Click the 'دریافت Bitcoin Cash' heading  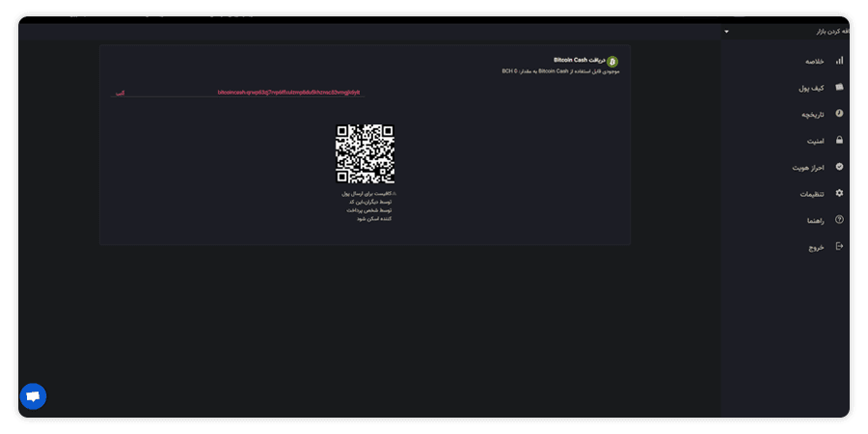(579, 60)
